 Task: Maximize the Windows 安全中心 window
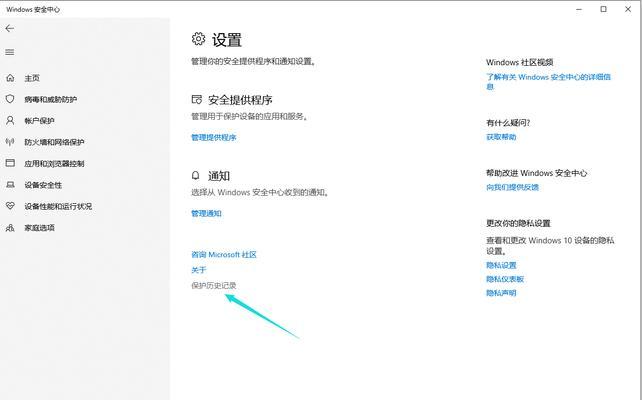[604, 9]
